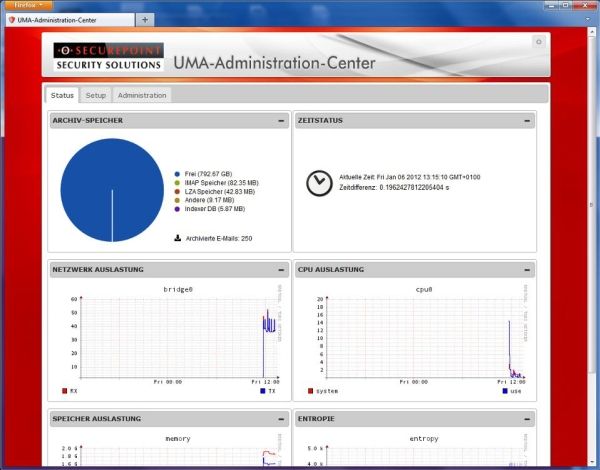Click the Firefox menu button

pos(27,5)
